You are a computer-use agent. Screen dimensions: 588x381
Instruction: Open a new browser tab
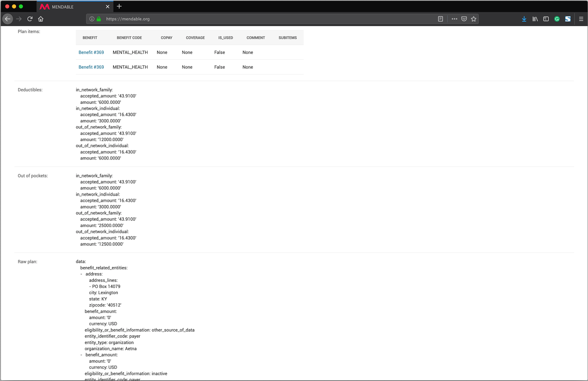point(119,6)
